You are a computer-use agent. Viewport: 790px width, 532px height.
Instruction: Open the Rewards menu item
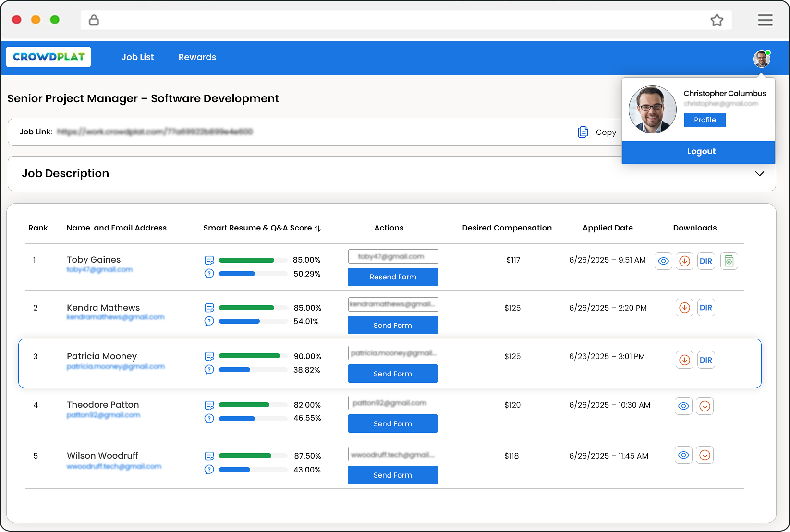point(197,57)
